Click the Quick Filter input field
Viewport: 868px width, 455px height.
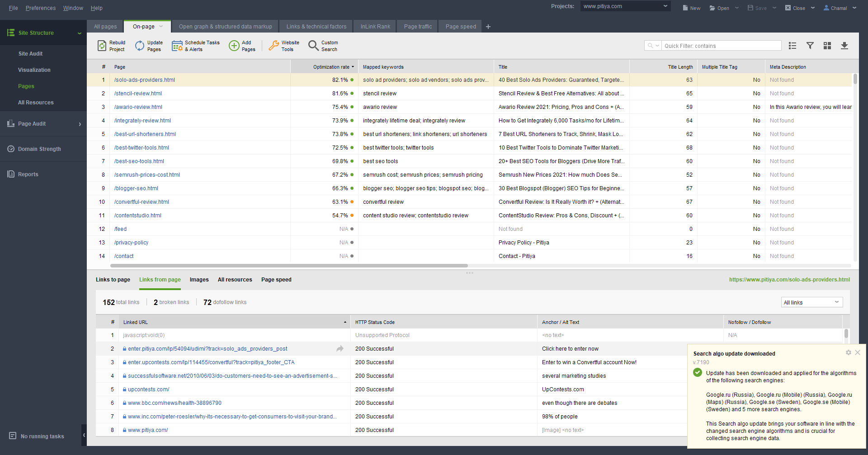click(x=722, y=46)
